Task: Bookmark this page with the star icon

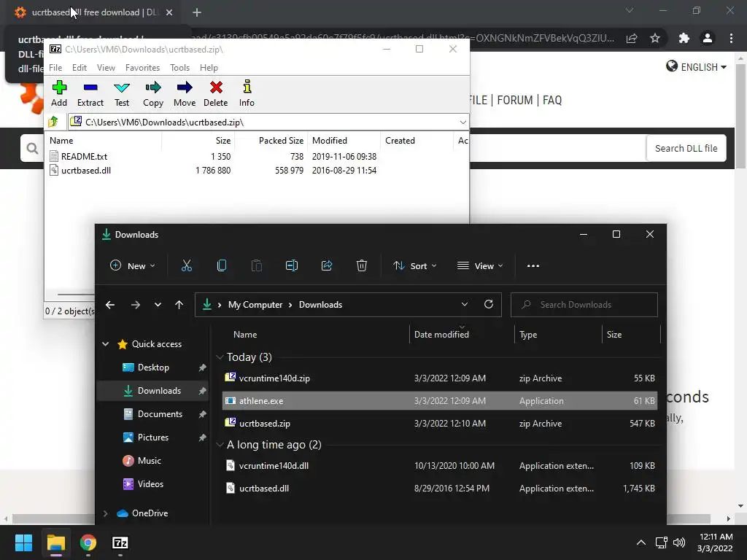Action: (655, 38)
